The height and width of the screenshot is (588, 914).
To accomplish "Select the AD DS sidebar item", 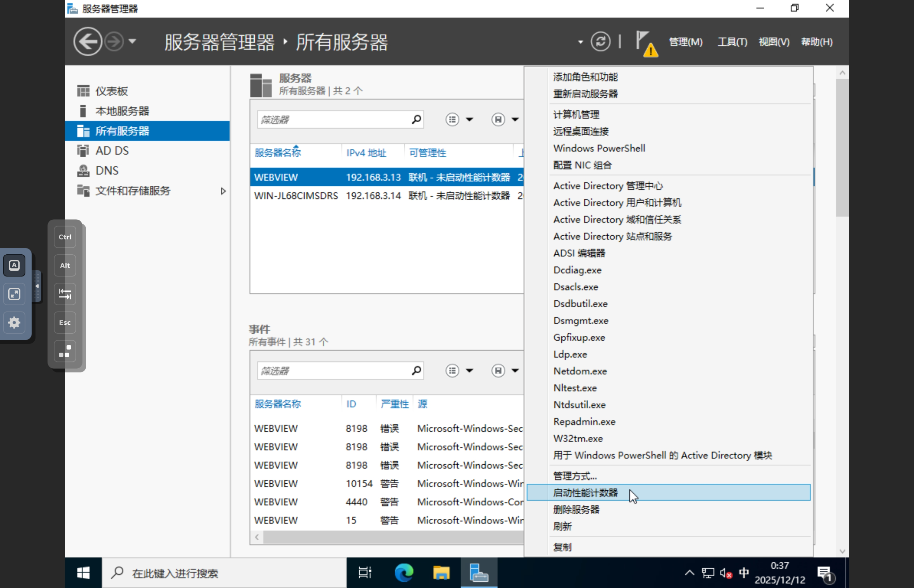I will click(112, 151).
